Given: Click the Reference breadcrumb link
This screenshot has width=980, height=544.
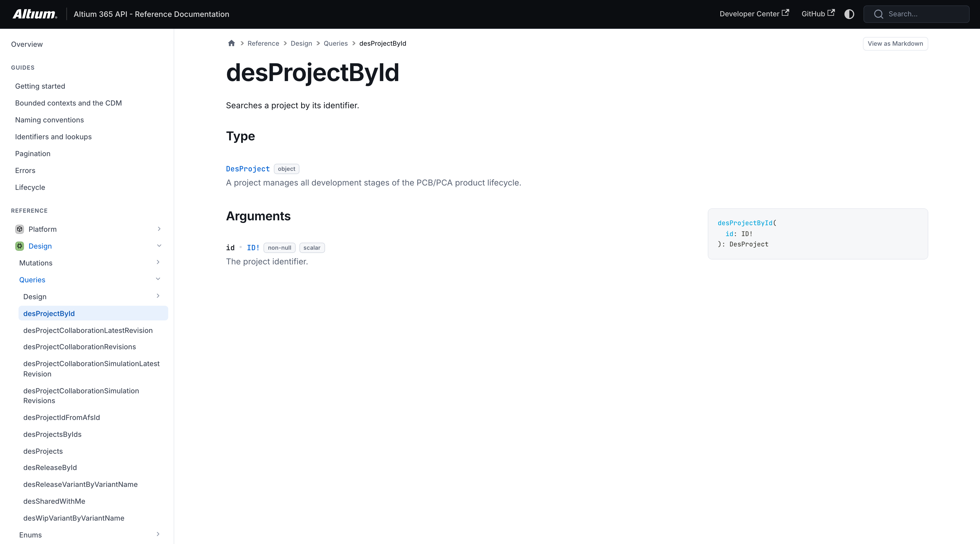Looking at the screenshot, I should click(263, 43).
